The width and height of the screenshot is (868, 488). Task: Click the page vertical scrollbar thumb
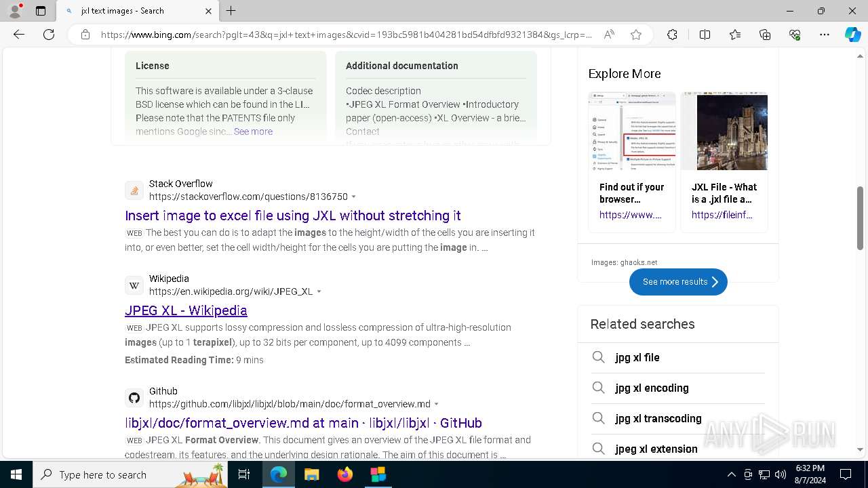tap(861, 218)
